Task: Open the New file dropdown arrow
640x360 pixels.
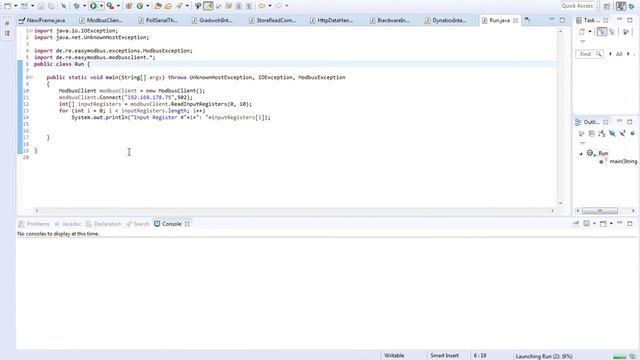Action: [x=16, y=6]
